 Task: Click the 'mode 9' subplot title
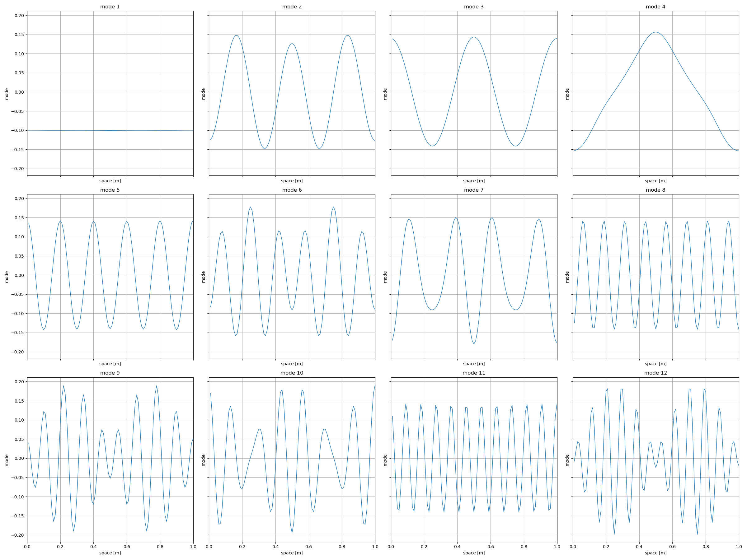[110, 373]
